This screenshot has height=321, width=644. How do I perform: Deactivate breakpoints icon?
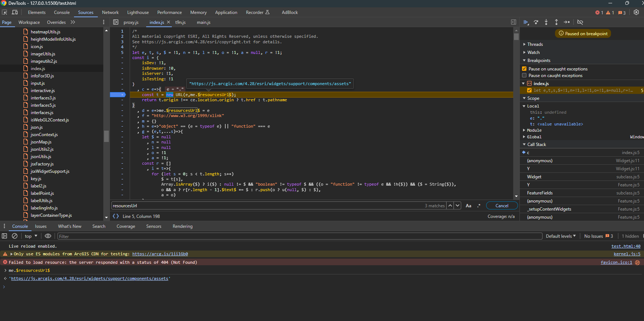click(x=580, y=22)
